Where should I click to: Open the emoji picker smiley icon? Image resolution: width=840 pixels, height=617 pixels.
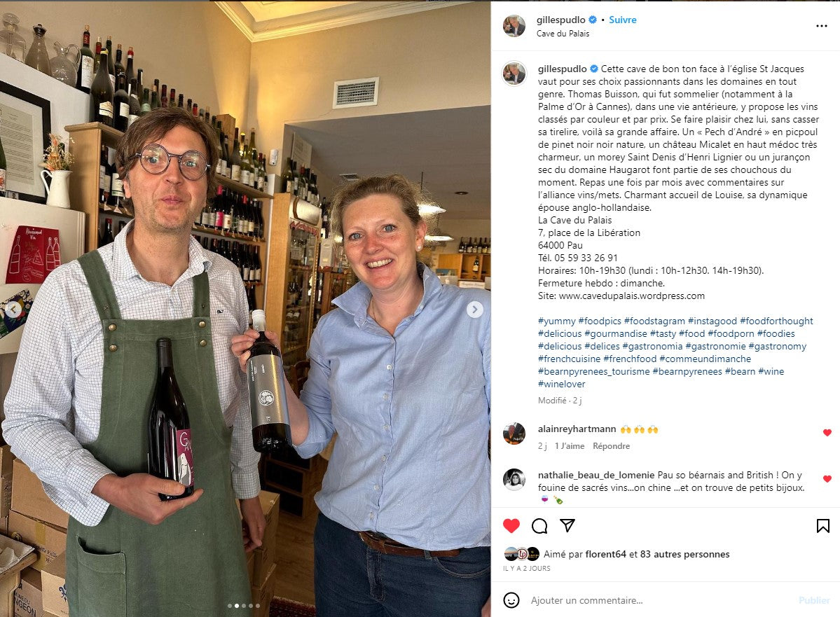click(x=511, y=600)
